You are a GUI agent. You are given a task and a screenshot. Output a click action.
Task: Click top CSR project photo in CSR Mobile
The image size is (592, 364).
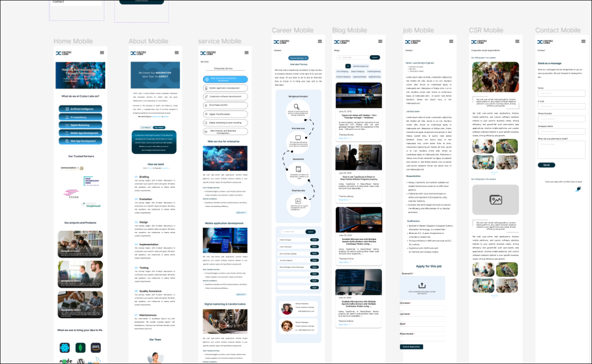[495, 77]
